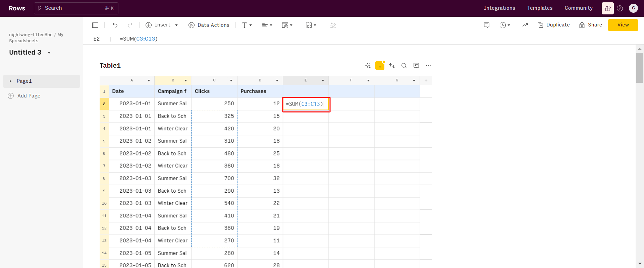Viewport: 644px width, 268px height.
Task: Open the gift rewards icon
Action: (x=608, y=8)
